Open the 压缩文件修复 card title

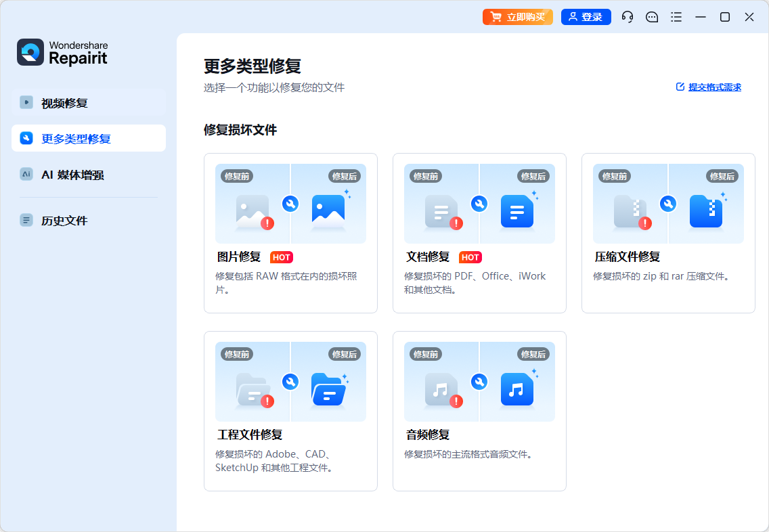pyautogui.click(x=628, y=257)
